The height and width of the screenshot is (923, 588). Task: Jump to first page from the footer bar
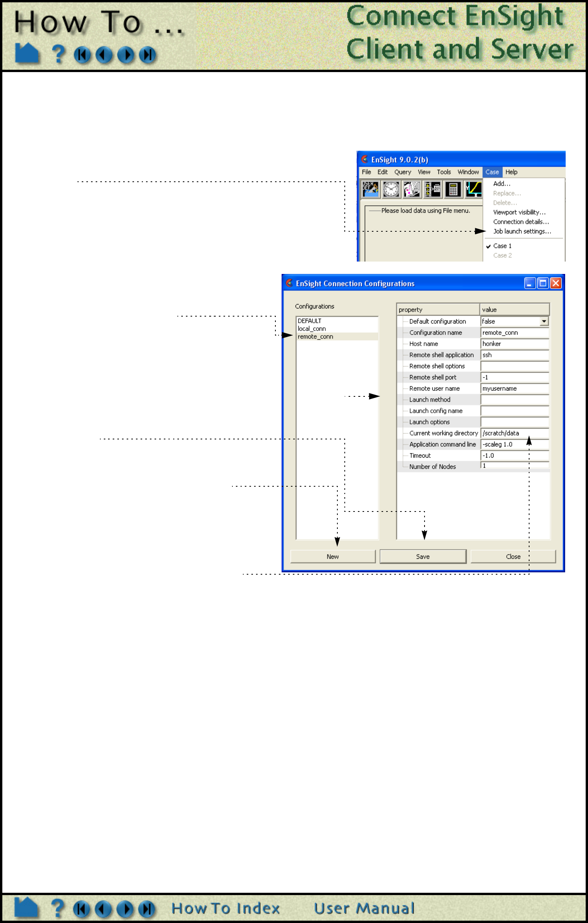pyautogui.click(x=81, y=909)
